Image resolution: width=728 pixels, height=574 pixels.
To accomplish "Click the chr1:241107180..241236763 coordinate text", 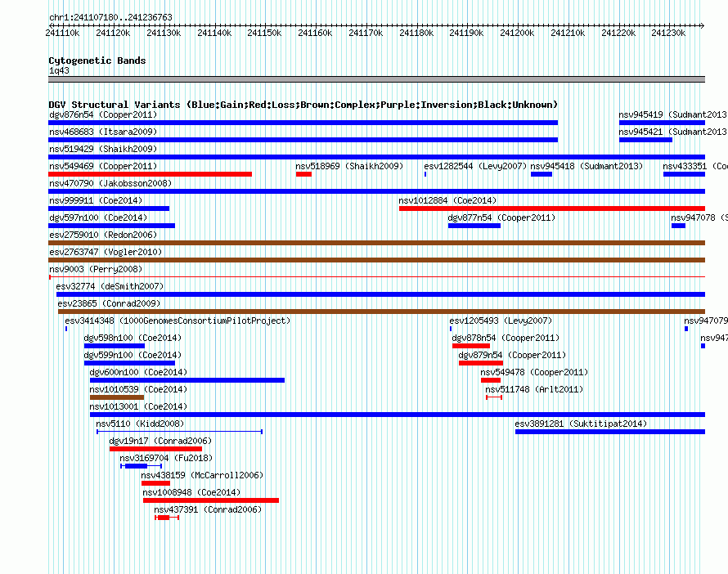I will [x=110, y=17].
